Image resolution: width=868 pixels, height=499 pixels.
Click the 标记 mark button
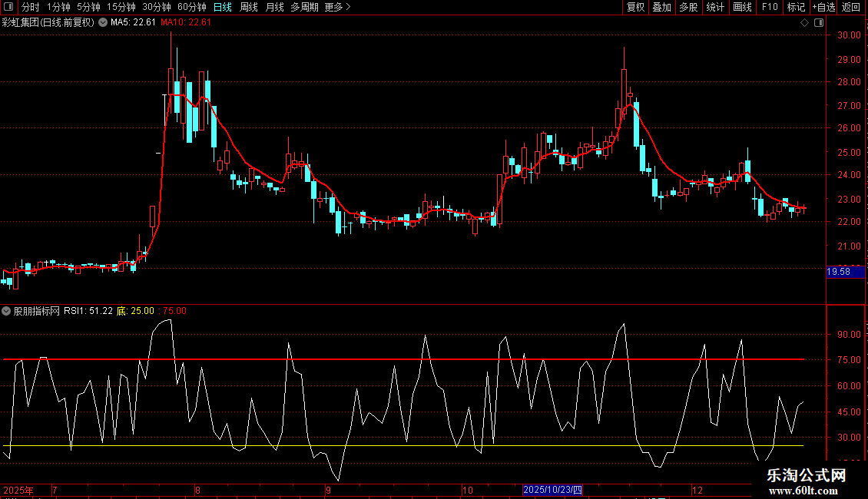(x=796, y=7)
